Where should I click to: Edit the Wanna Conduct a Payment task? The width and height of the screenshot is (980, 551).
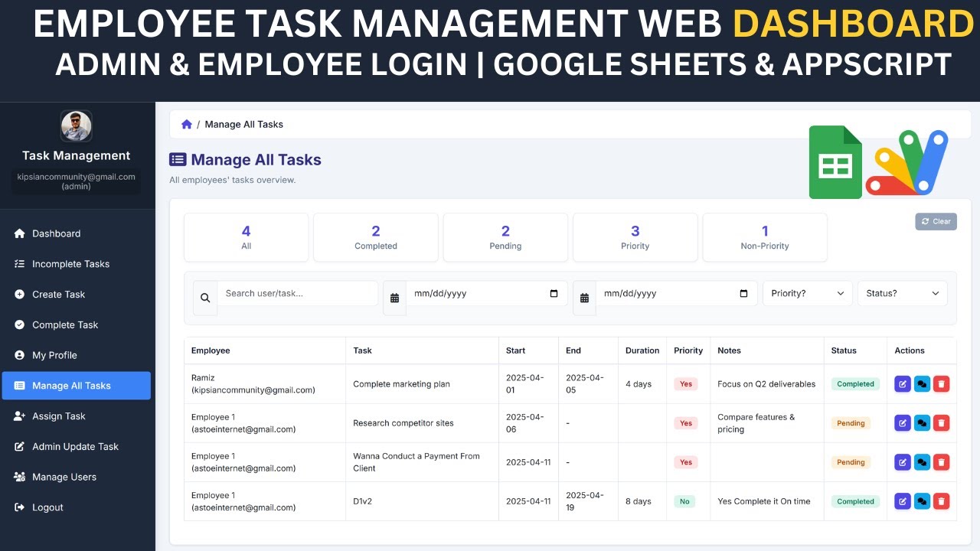pos(903,462)
